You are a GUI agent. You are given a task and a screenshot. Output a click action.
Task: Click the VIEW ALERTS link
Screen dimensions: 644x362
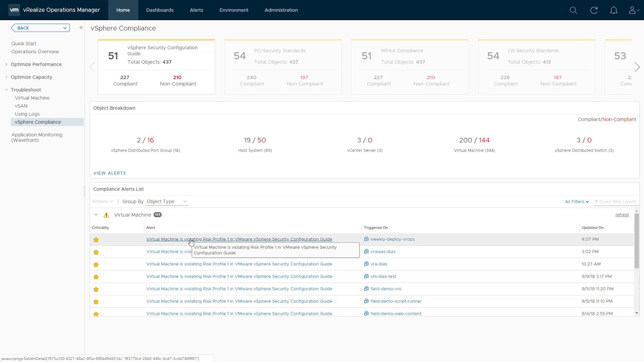109,173
